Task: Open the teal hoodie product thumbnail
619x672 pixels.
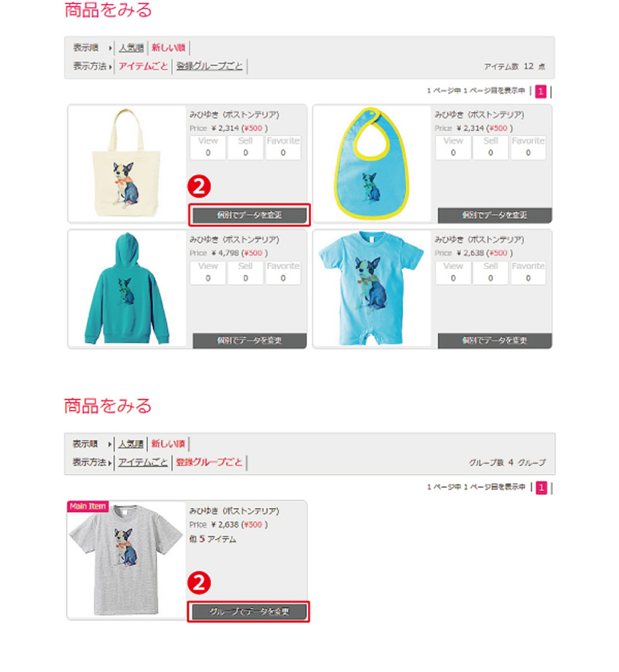Action: coord(127,288)
